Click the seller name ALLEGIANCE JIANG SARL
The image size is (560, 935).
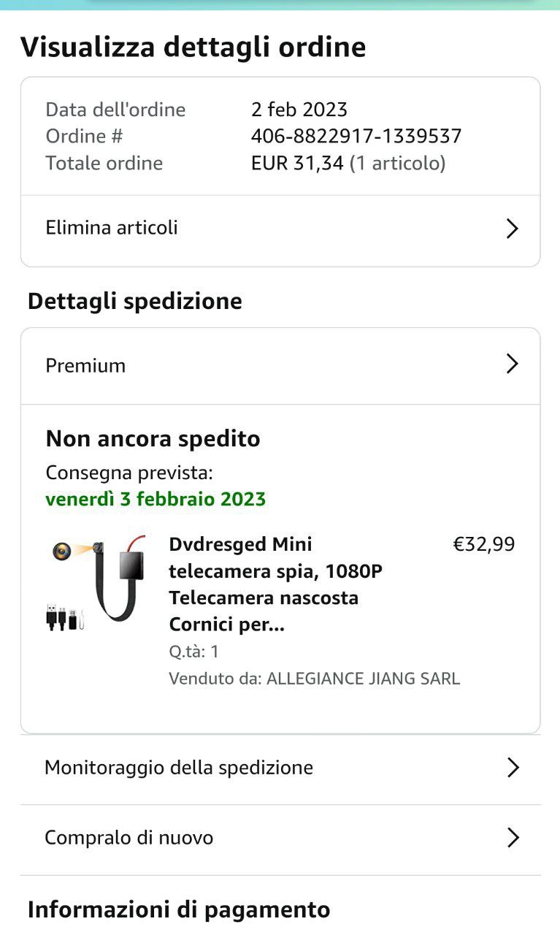click(363, 679)
